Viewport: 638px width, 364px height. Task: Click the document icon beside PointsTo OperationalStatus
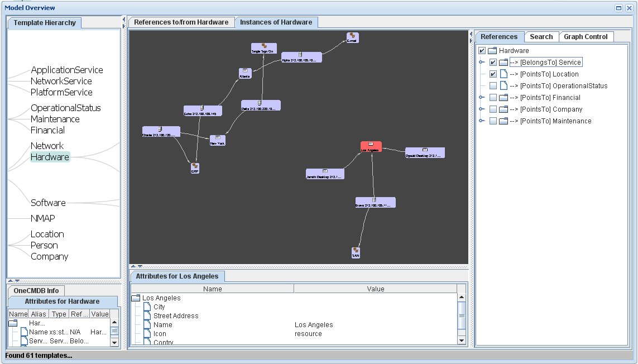click(503, 86)
